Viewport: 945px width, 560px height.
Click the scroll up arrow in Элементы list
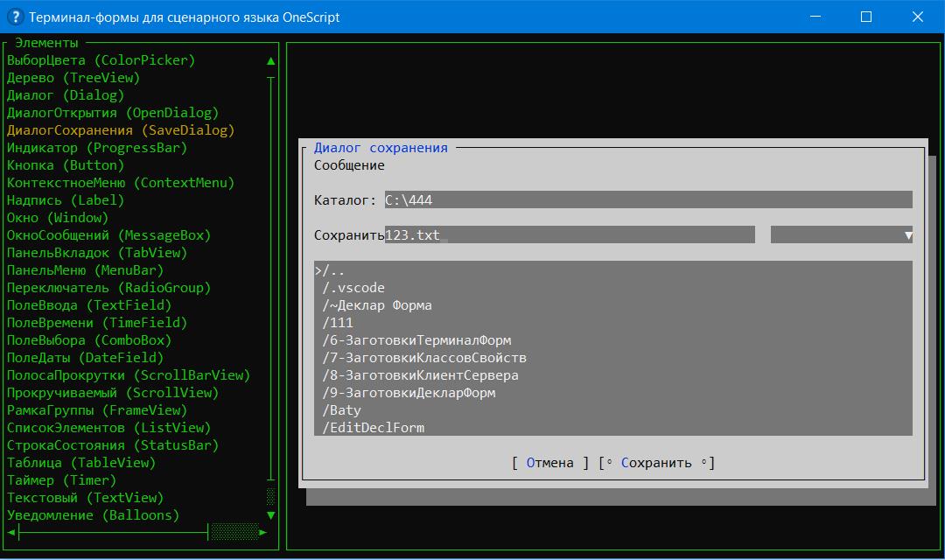click(270, 61)
